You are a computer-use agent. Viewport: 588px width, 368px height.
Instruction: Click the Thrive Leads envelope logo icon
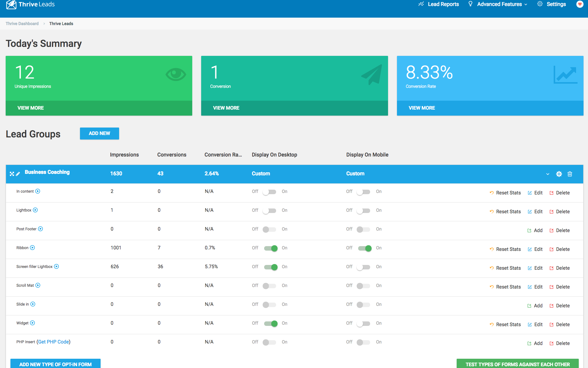coord(11,4)
